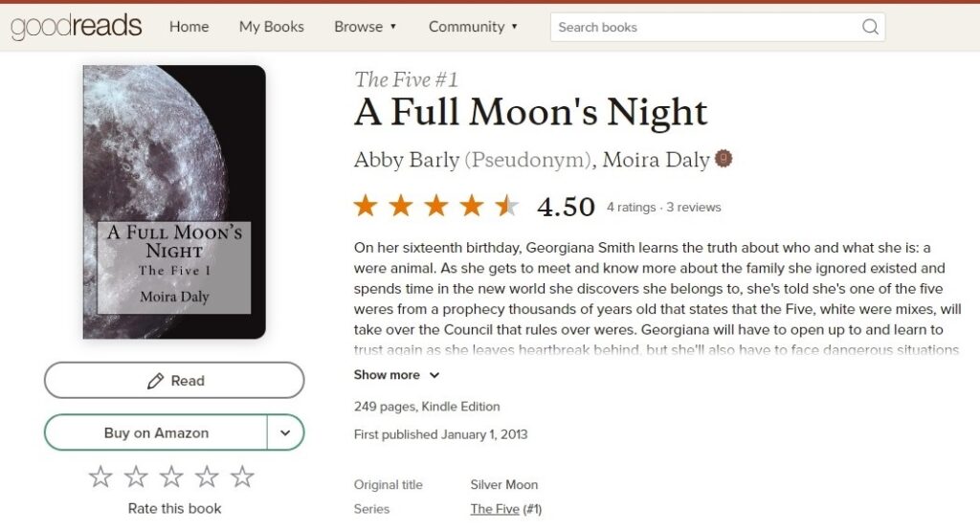
Task: Click the search magnifier icon
Action: [870, 27]
